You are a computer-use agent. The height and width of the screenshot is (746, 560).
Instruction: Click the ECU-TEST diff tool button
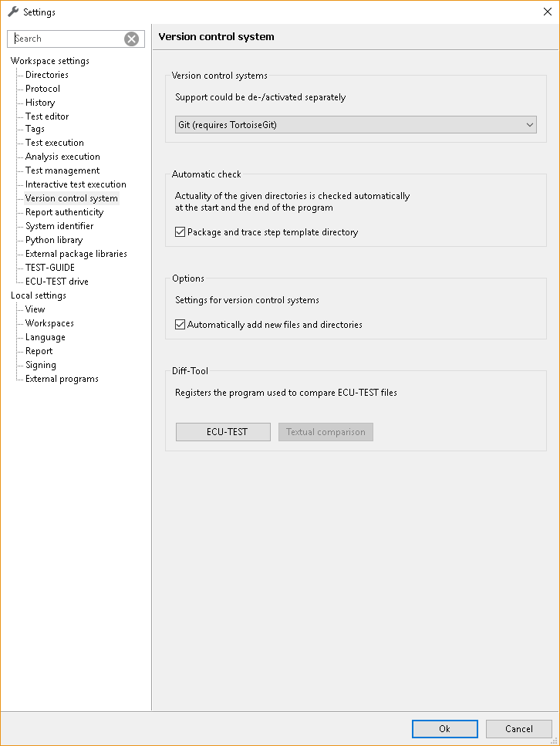click(223, 432)
